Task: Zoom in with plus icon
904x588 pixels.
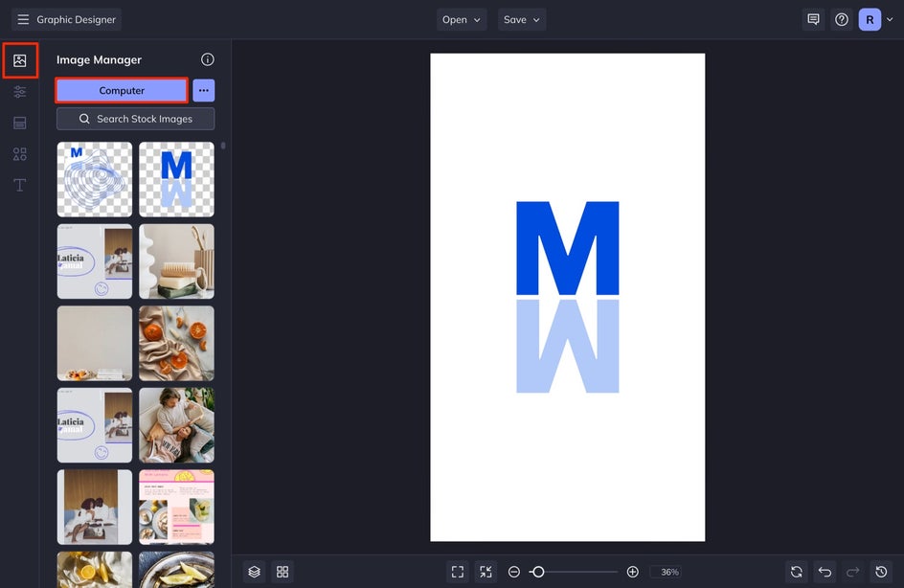Action: point(632,572)
